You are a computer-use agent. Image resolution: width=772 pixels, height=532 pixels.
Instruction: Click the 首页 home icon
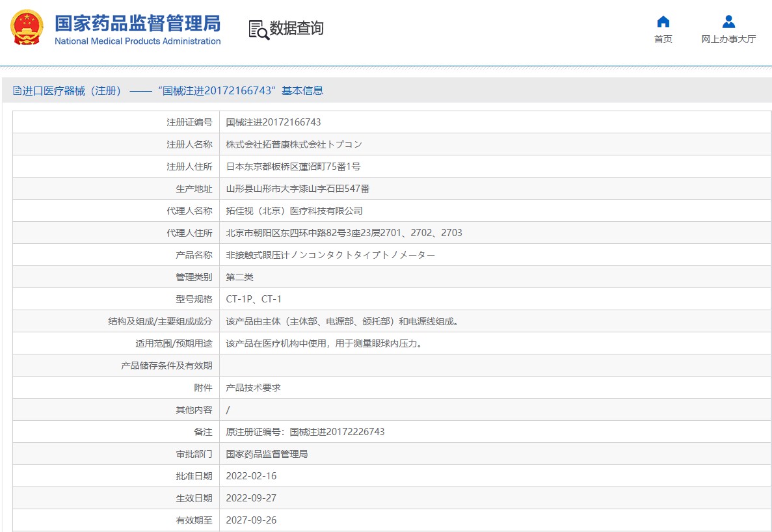click(663, 21)
